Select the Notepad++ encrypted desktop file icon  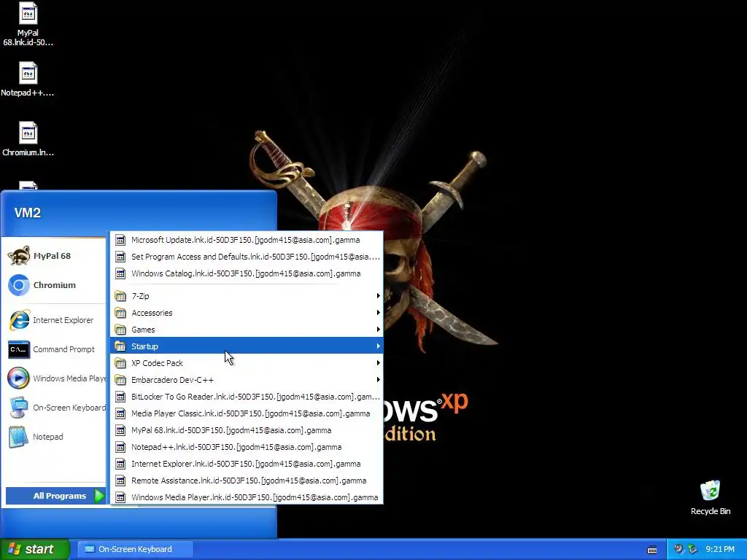point(28,73)
